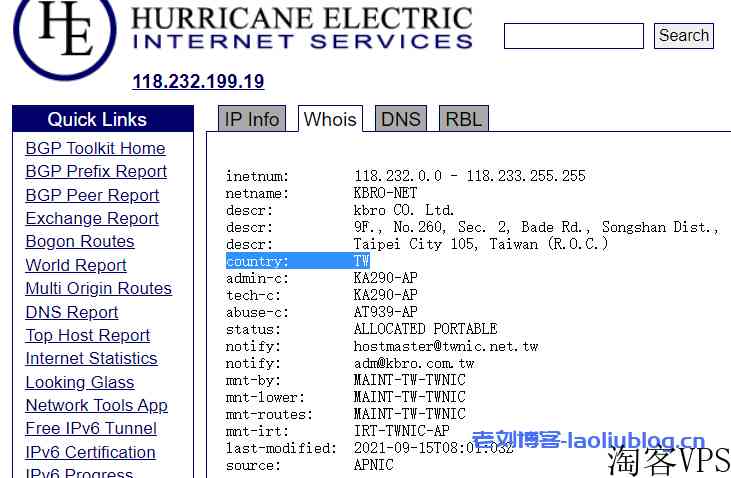Switch to the IP Info tab
731x478 pixels.
(252, 119)
